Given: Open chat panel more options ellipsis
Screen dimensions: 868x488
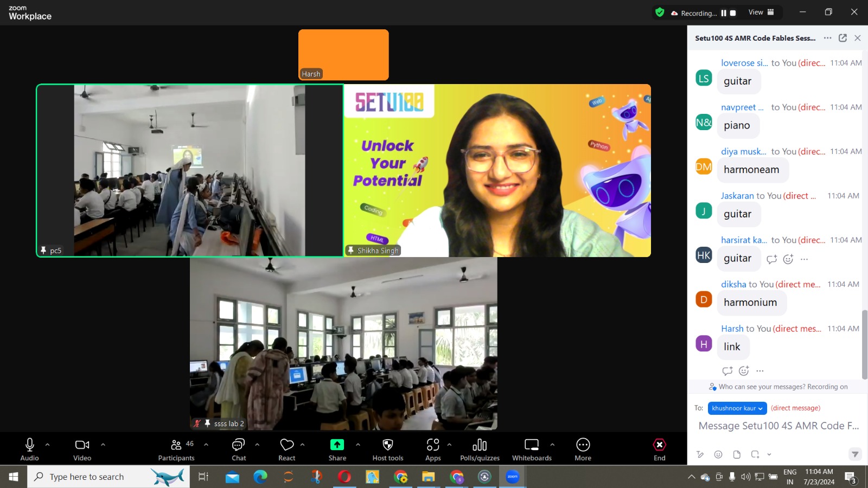Looking at the screenshot, I should (827, 38).
